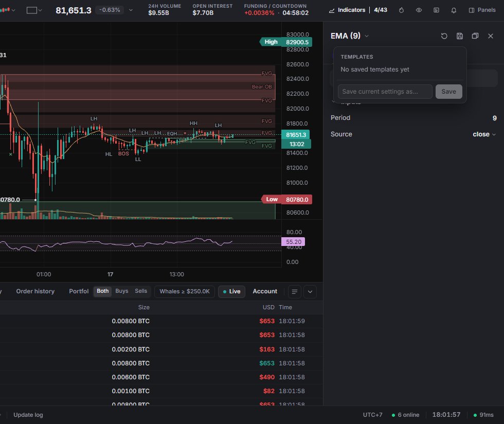Click the $163 trade row
The width and height of the screenshot is (504, 424).
161,349
